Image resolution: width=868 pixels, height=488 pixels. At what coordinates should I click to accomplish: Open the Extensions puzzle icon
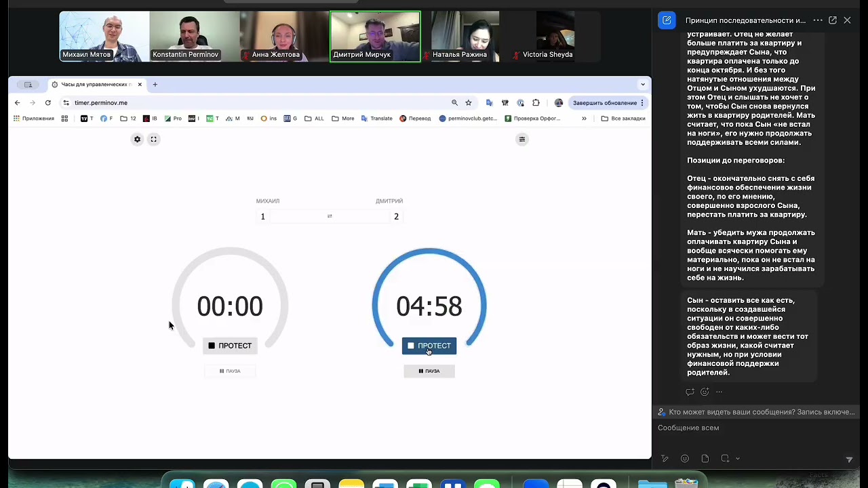click(536, 103)
